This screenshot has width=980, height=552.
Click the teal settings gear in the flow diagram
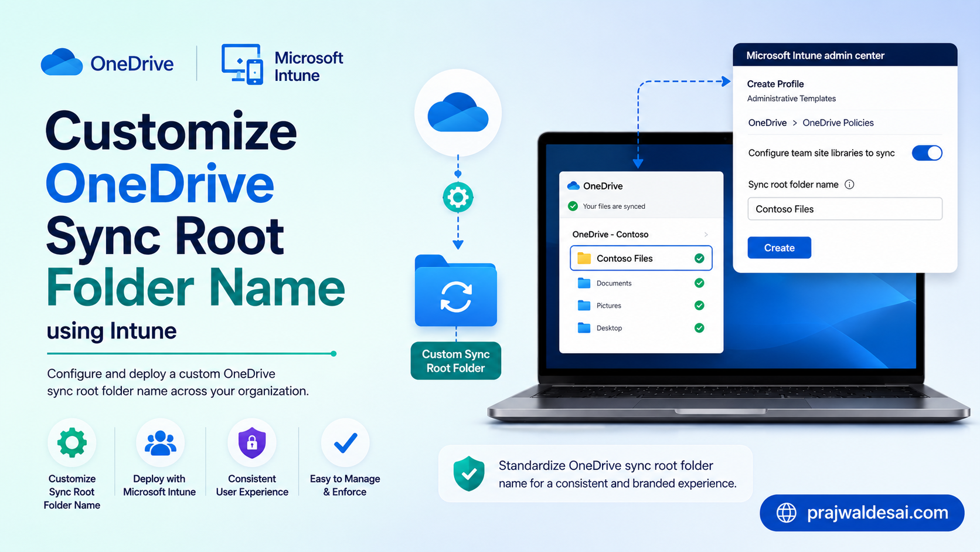point(458,197)
